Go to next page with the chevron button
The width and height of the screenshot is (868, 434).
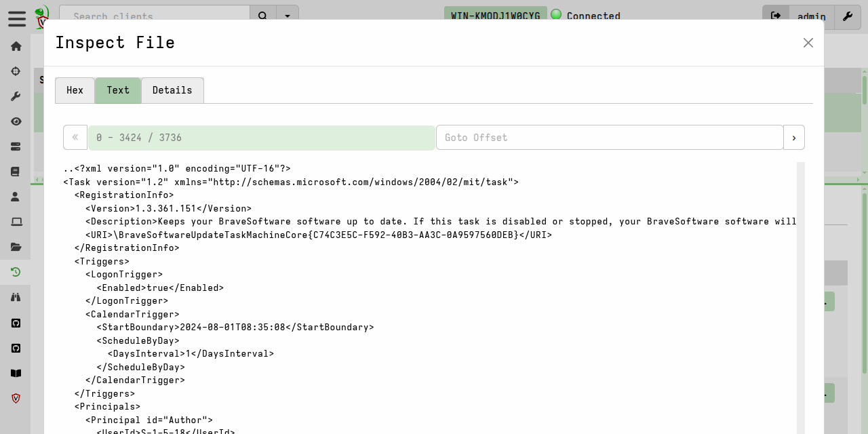click(x=793, y=137)
